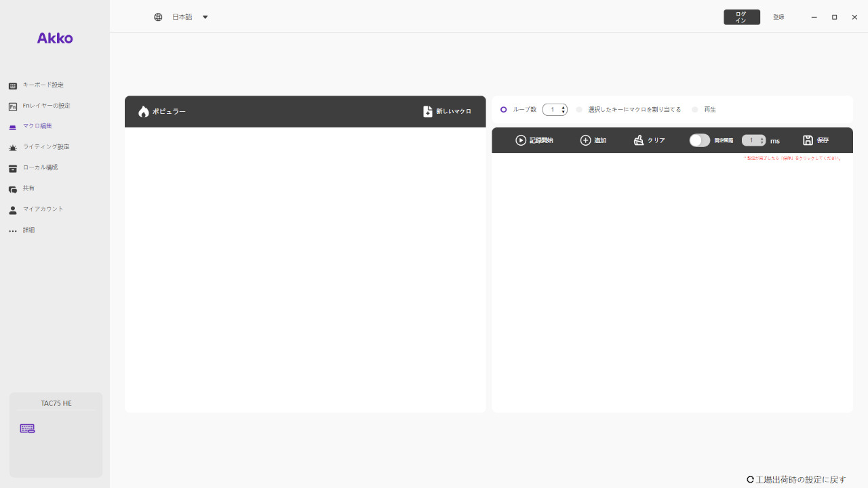The image size is (868, 488).
Task: Open キーボード設定 in the sidebar
Action: pyautogui.click(x=43, y=85)
